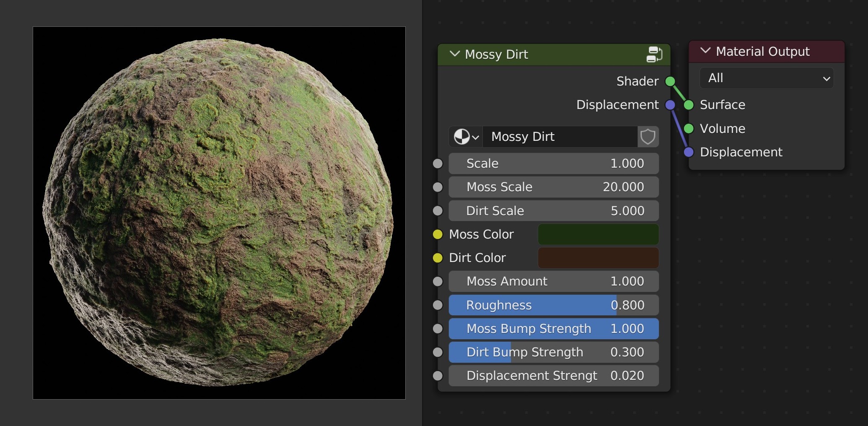Click the yellow Dirt Color input socket
Image resolution: width=868 pixels, height=426 pixels.
438,258
